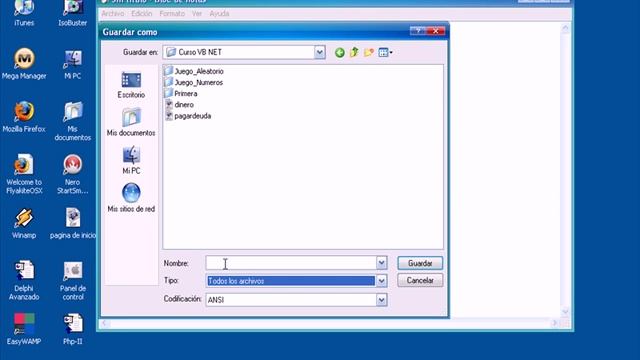Select the dinero file
Viewport: 640px width, 360px height.
[x=179, y=104]
